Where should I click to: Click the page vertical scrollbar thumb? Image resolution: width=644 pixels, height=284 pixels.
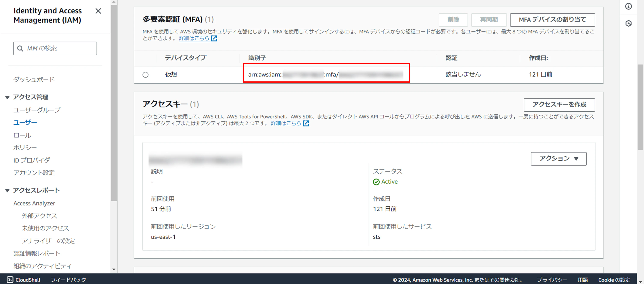(x=640, y=107)
